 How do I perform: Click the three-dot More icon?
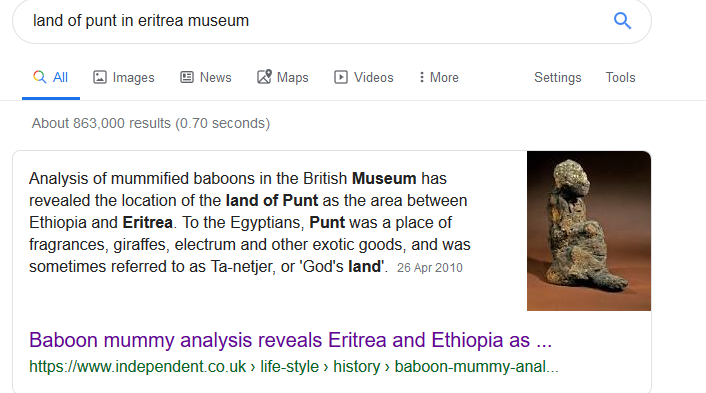pos(421,77)
